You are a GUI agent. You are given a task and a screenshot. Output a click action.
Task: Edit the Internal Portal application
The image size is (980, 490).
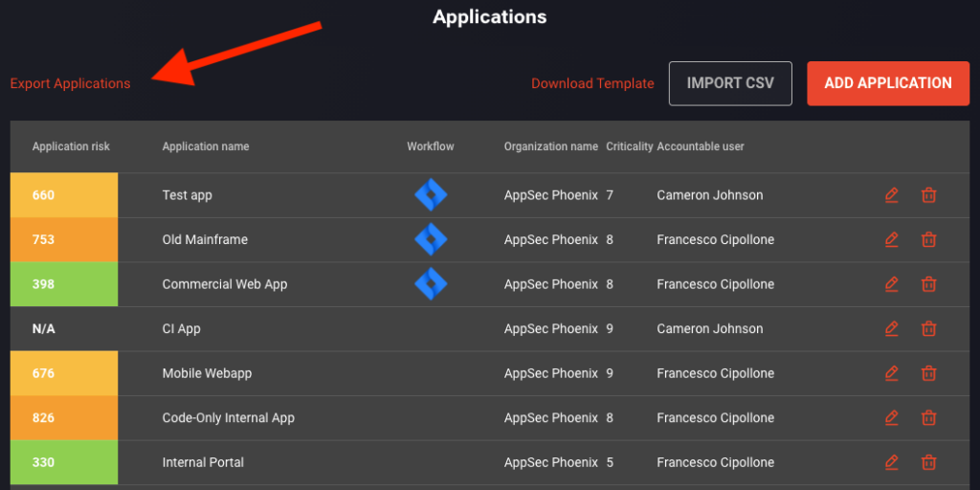tap(892, 462)
